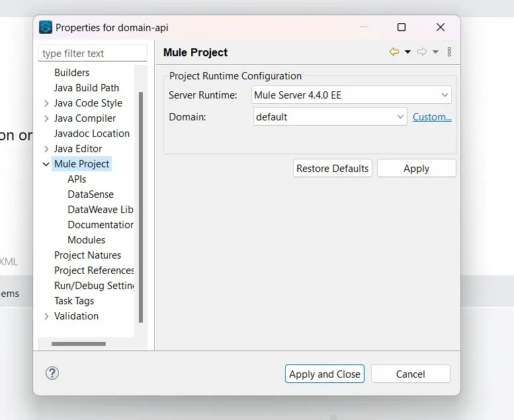Click Apply and Close button
This screenshot has width=514, height=420.
pyautogui.click(x=325, y=374)
